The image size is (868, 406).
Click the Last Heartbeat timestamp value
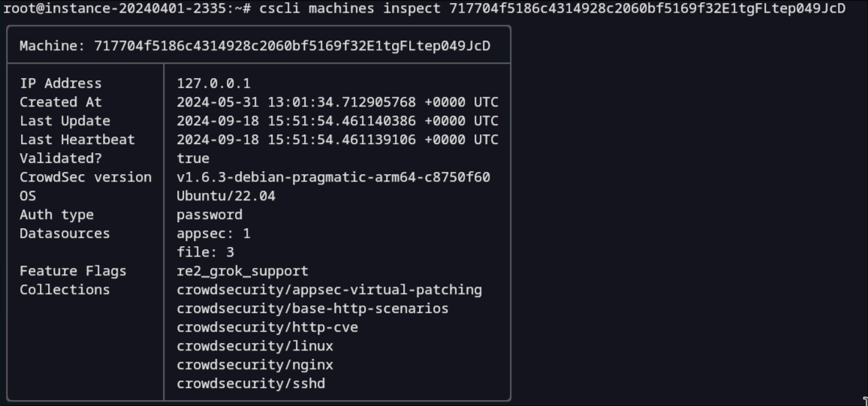[x=337, y=140]
